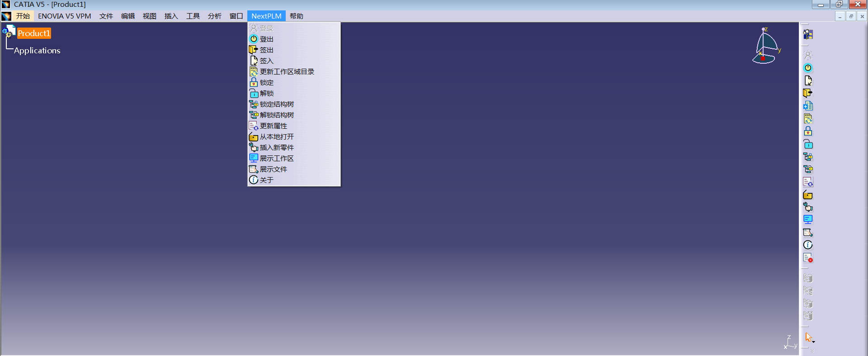Image resolution: width=868 pixels, height=356 pixels.
Task: Open the 工具 menu
Action: (x=193, y=16)
